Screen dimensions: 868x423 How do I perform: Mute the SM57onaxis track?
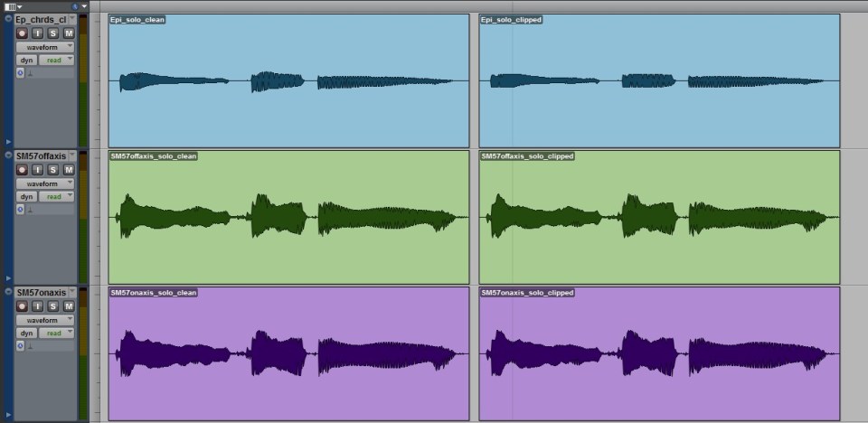(x=69, y=306)
